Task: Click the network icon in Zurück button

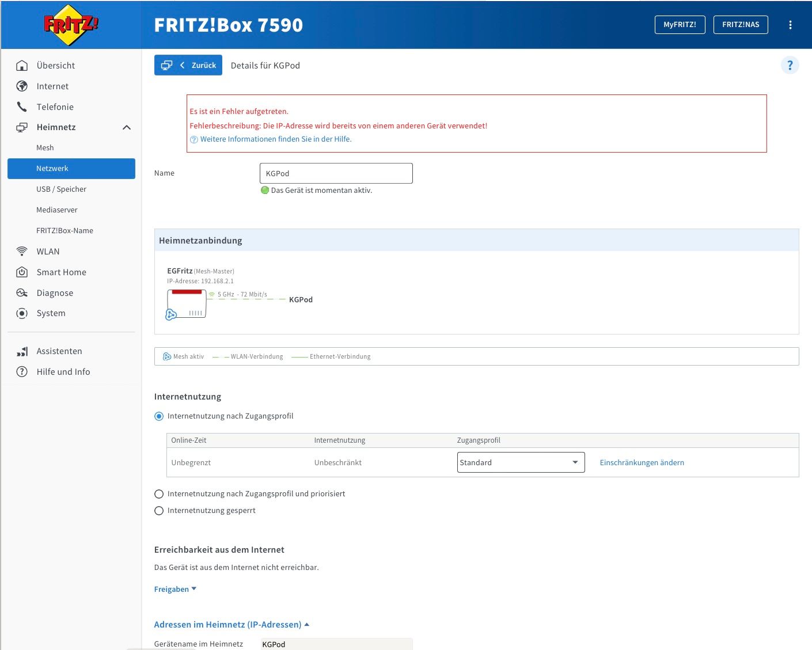Action: point(166,65)
